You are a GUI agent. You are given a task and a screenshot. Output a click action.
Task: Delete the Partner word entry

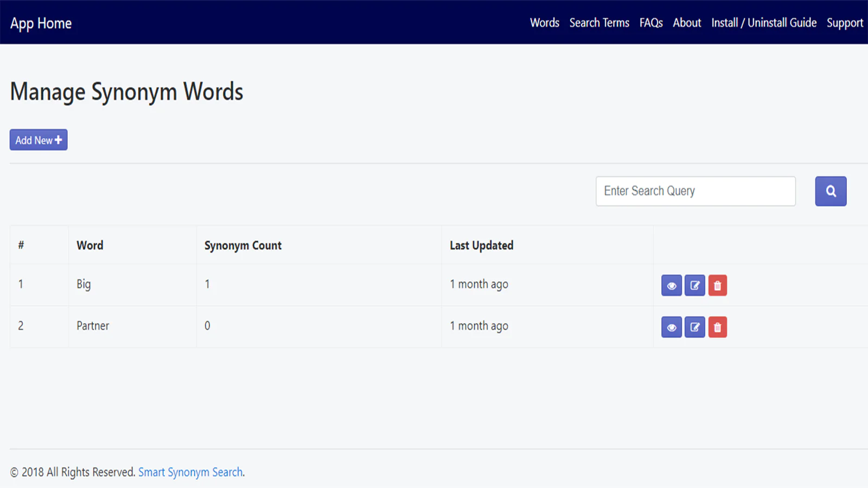pyautogui.click(x=717, y=328)
